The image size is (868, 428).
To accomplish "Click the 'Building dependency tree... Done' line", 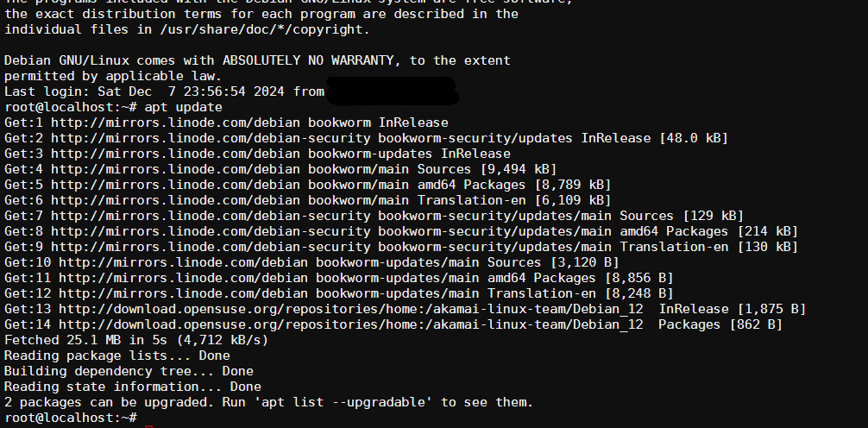I will (129, 371).
